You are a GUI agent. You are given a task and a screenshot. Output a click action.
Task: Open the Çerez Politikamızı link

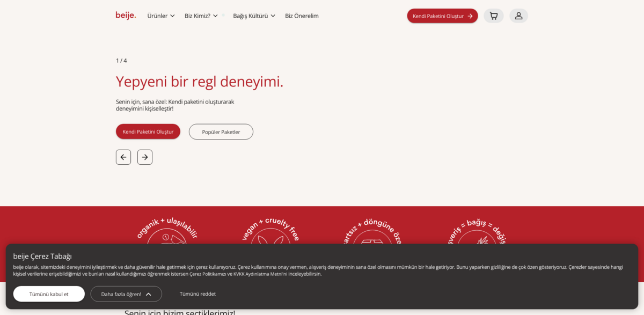point(208,274)
